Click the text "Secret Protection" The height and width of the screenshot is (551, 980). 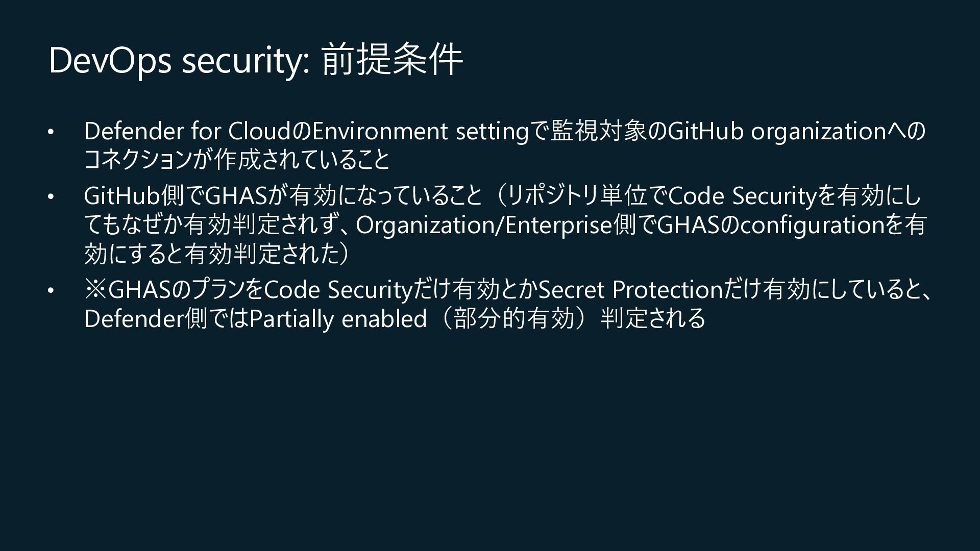click(x=629, y=290)
